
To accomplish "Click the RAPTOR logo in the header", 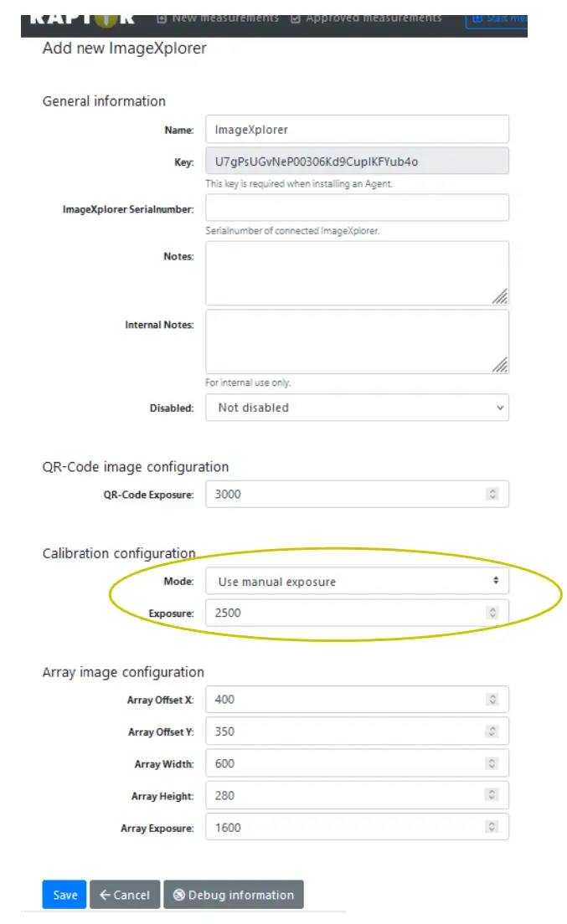I will point(81,17).
